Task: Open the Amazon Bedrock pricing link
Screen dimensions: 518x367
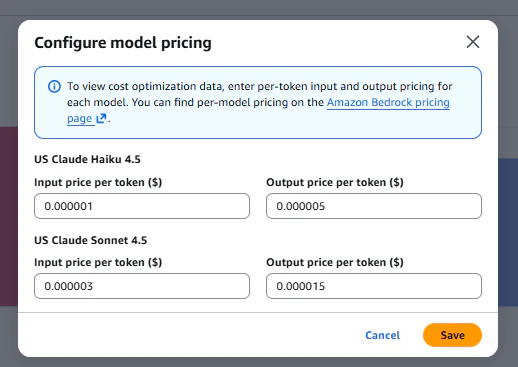Action: pyautogui.click(x=388, y=102)
